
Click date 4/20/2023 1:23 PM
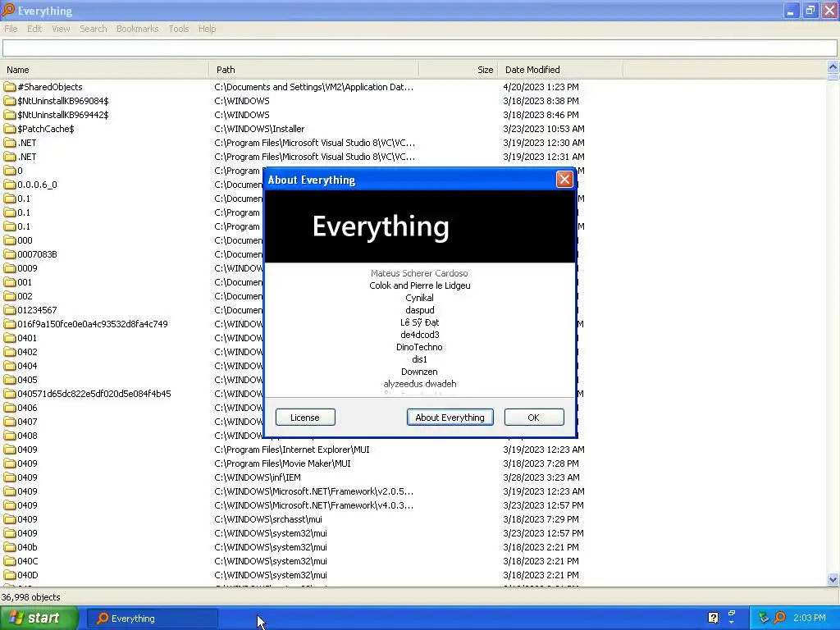point(541,87)
